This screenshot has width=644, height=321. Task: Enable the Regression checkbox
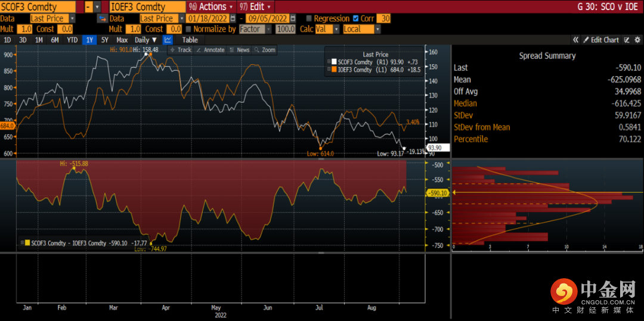pyautogui.click(x=309, y=18)
